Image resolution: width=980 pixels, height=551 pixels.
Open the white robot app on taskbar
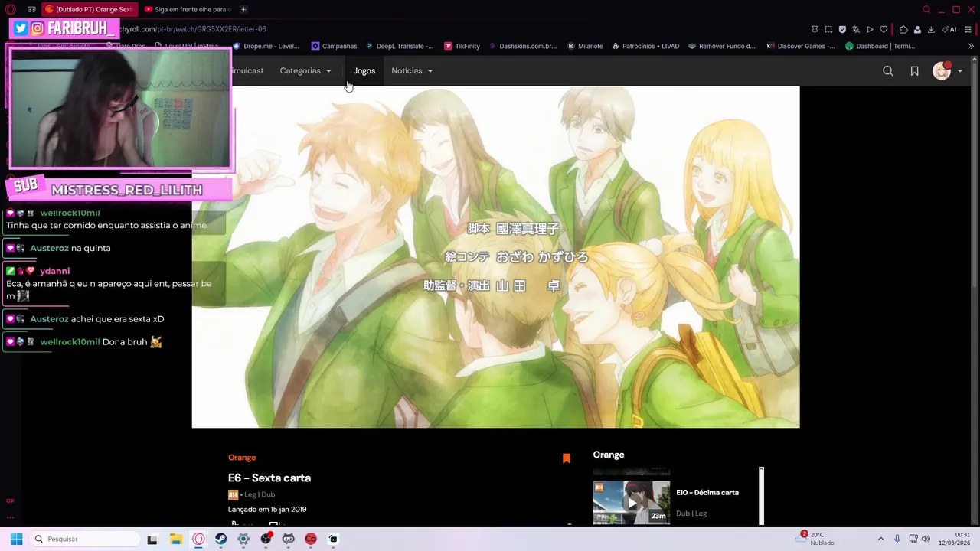point(333,539)
